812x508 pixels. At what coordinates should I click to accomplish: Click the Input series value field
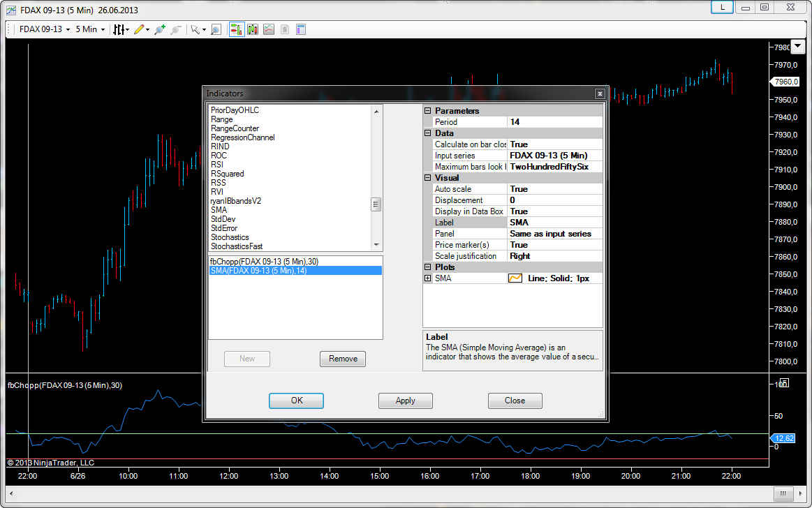click(x=554, y=156)
